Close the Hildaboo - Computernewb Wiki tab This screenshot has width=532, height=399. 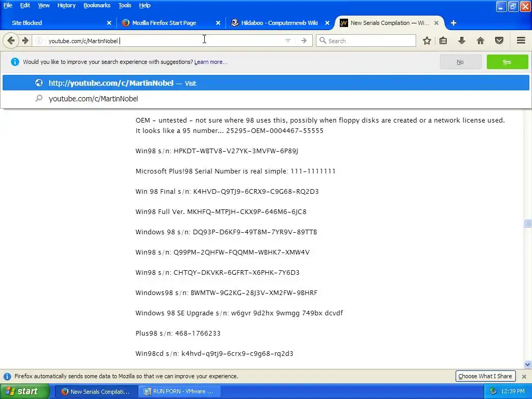click(x=327, y=23)
